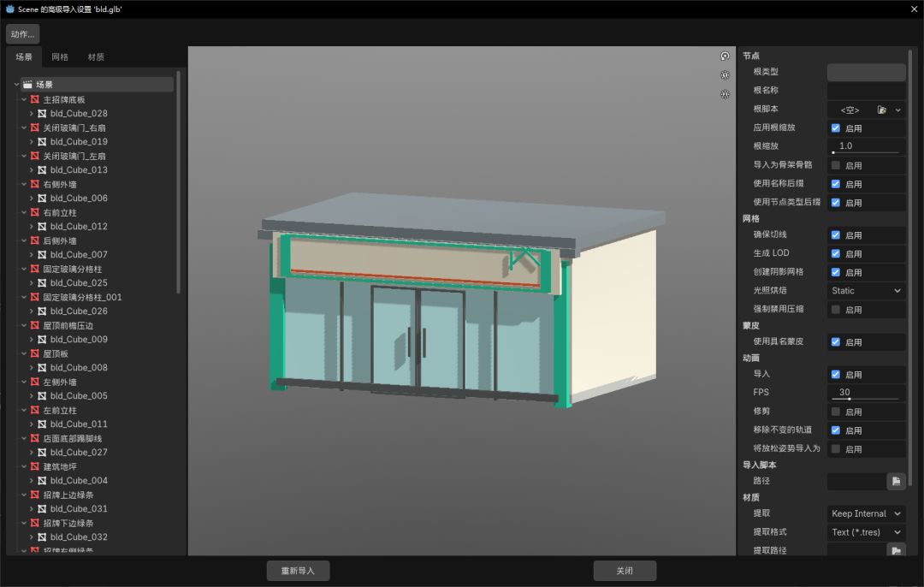
Task: Click the mesh icon beside bld_Cube_008
Action: click(43, 368)
